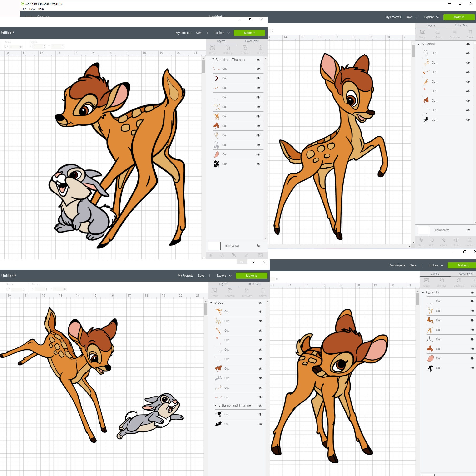Viewport: 476px width, 476px height.
Task: Click Duplicate icon in 7_Bambi and Thumper window
Action: click(x=245, y=48)
